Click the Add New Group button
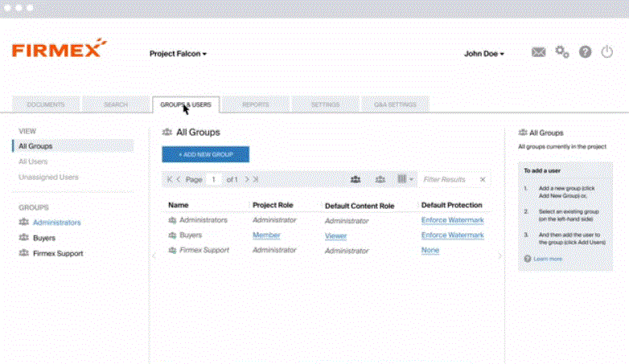Screen dimensions: 629x364 205,154
